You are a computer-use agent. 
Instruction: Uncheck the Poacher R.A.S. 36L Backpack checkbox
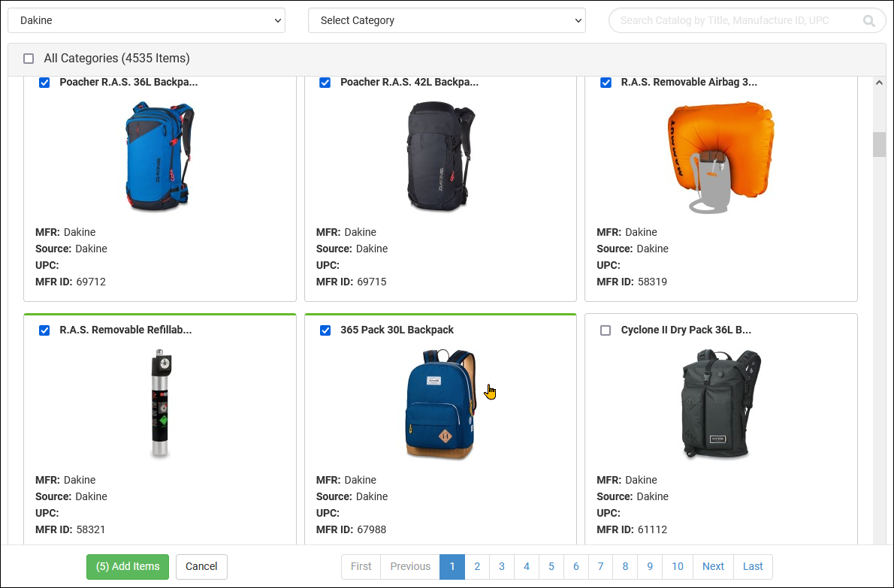click(44, 83)
